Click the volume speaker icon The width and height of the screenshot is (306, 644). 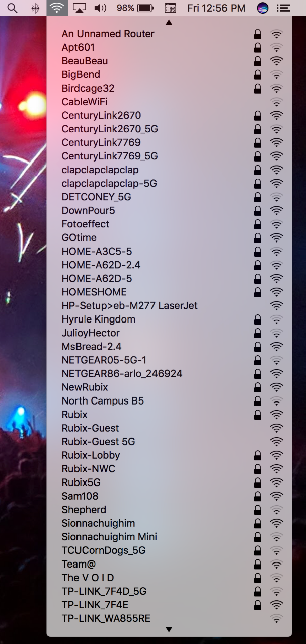point(101,8)
